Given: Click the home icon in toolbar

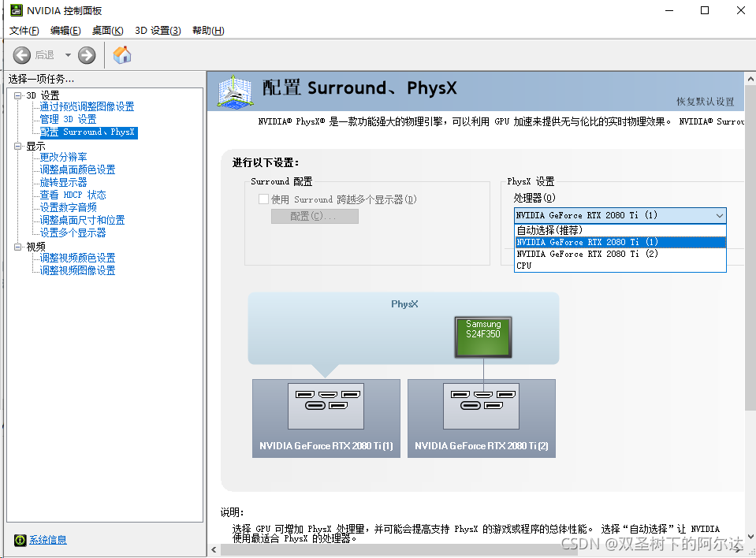Looking at the screenshot, I should (x=122, y=55).
